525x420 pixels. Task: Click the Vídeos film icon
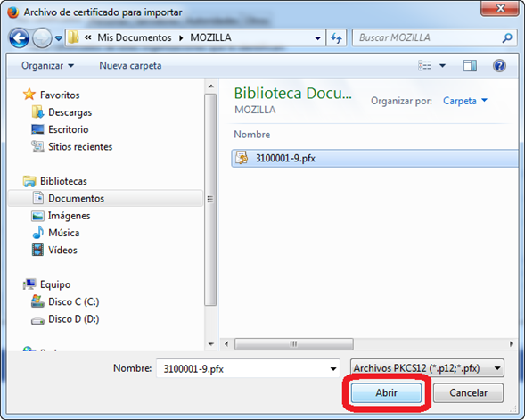(x=37, y=250)
